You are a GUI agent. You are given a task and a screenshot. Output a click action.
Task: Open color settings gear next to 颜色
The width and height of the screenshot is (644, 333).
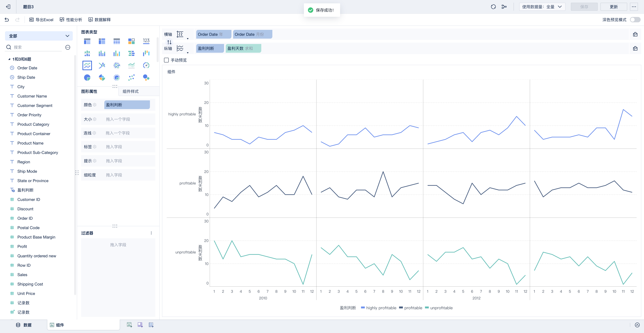[x=94, y=105]
